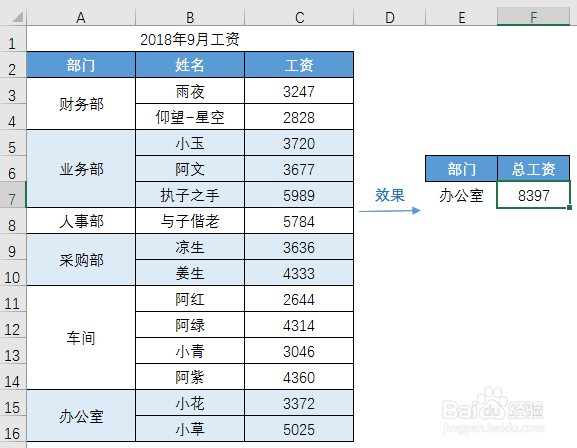
Task: Click the 姓名 header cell
Action: [190, 65]
